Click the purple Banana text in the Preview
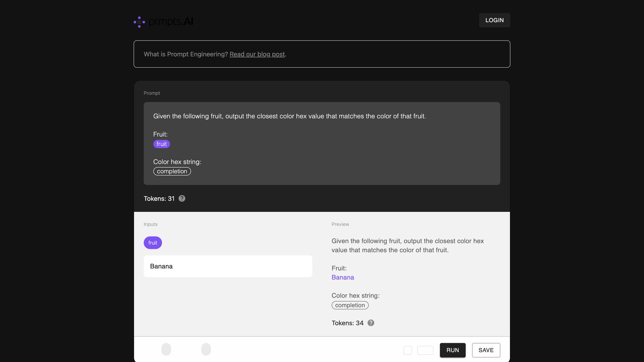644x362 pixels. 342,278
